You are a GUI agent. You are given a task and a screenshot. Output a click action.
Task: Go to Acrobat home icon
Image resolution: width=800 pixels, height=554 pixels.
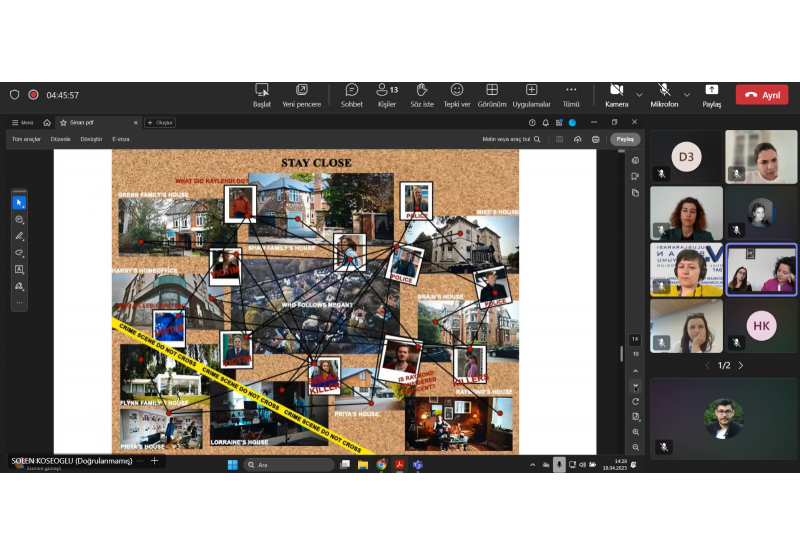(x=47, y=122)
